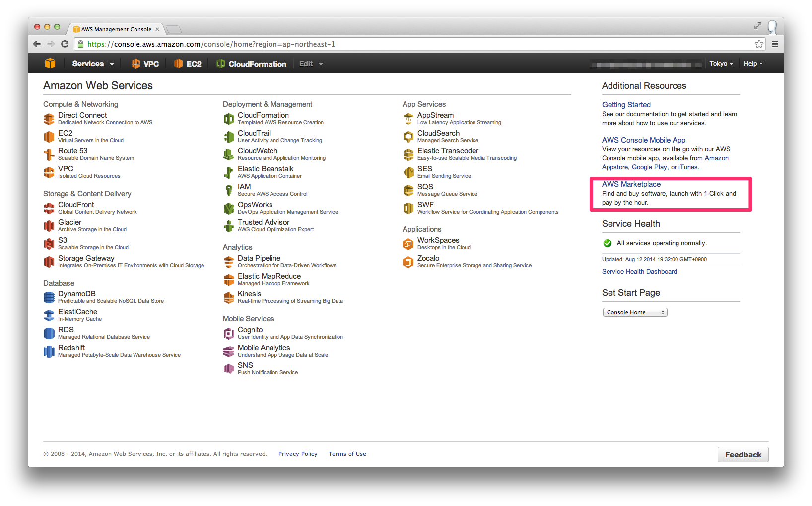The image size is (812, 506).
Task: Click the green service status check icon
Action: click(x=608, y=243)
